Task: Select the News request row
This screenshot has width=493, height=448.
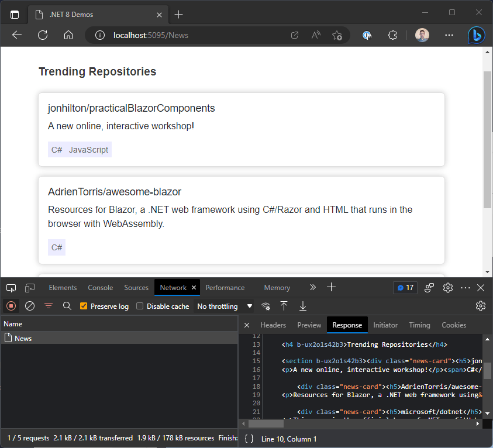Action: [119, 338]
